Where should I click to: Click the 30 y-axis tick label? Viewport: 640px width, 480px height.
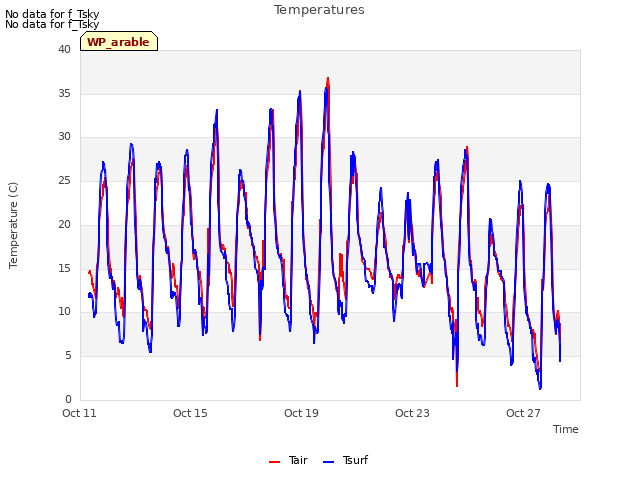(64, 136)
